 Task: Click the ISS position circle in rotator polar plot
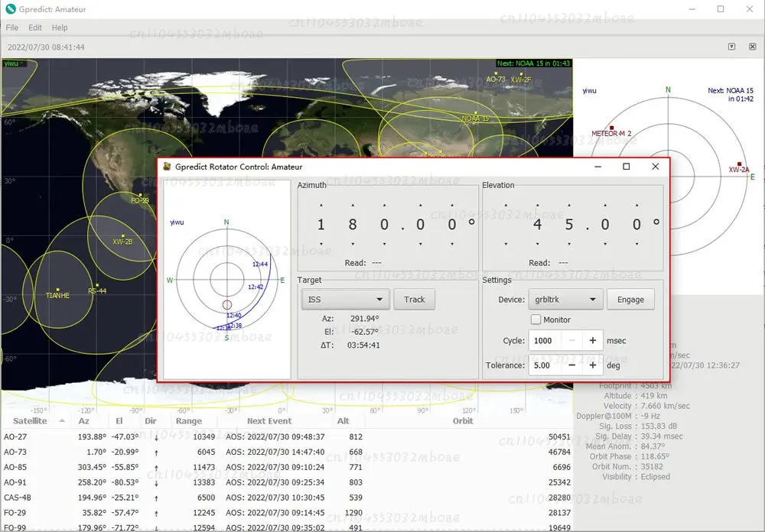[227, 305]
